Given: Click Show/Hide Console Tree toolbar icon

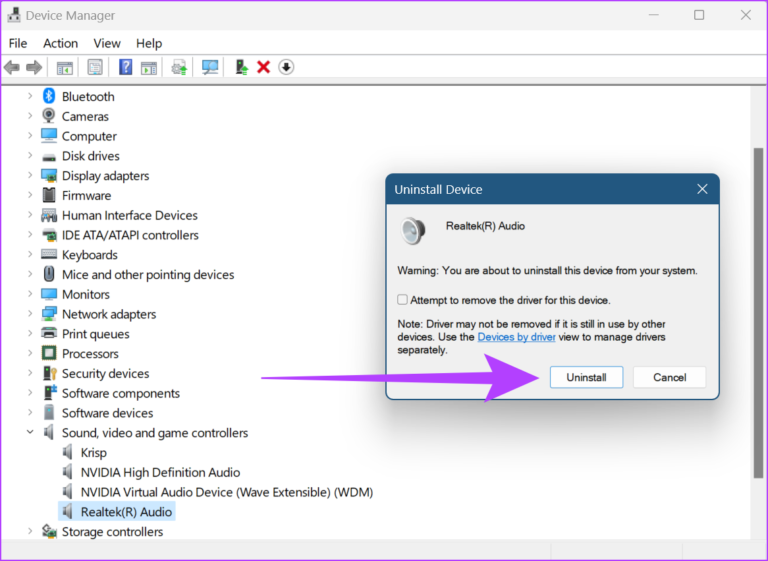Looking at the screenshot, I should point(64,68).
